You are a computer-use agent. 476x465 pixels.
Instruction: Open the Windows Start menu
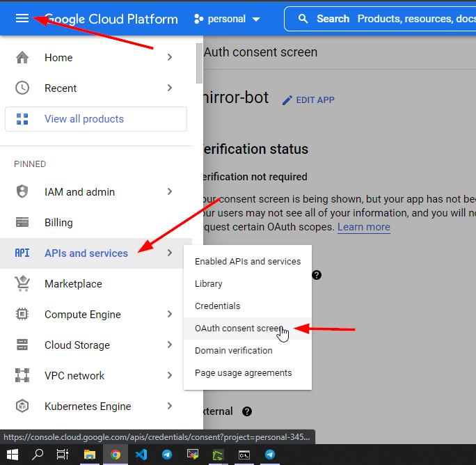13,455
